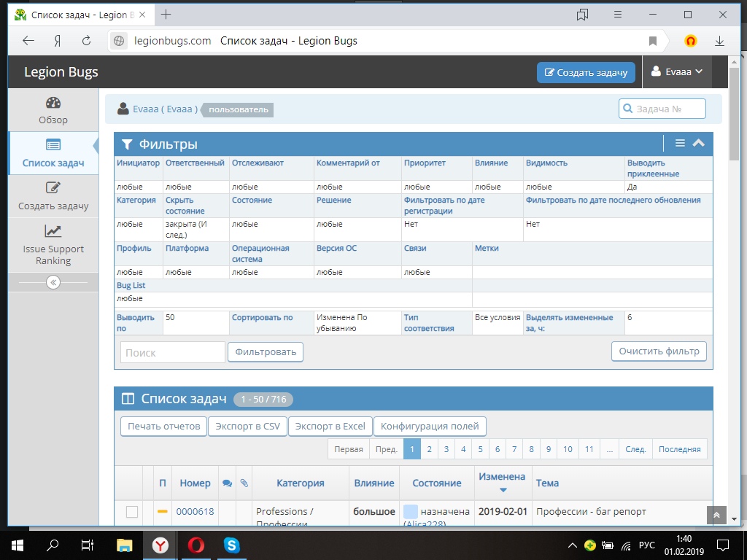This screenshot has width=747, height=560.
Task: Go to page 11 of task list
Action: click(x=589, y=449)
